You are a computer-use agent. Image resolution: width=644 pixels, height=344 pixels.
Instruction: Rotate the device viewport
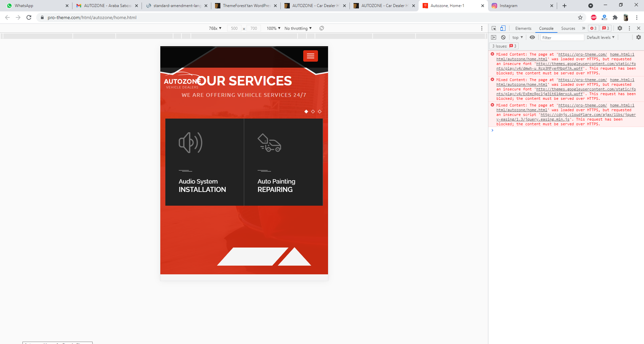pos(322,28)
